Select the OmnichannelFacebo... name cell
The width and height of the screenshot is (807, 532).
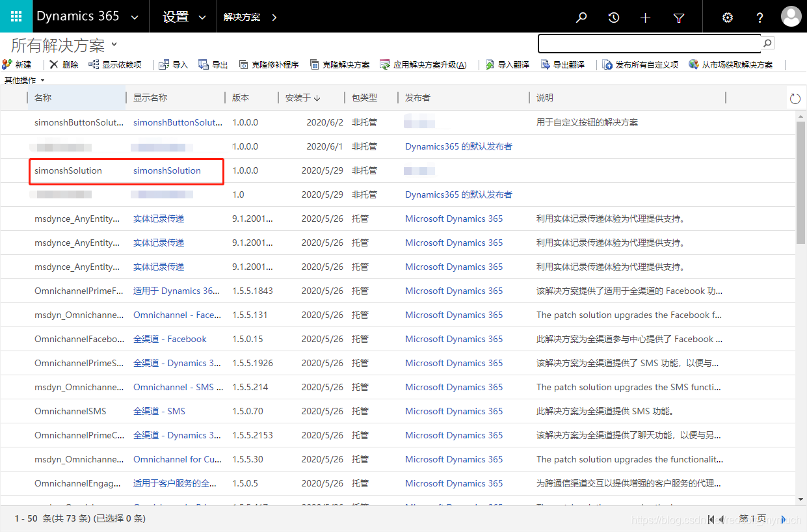click(x=79, y=339)
